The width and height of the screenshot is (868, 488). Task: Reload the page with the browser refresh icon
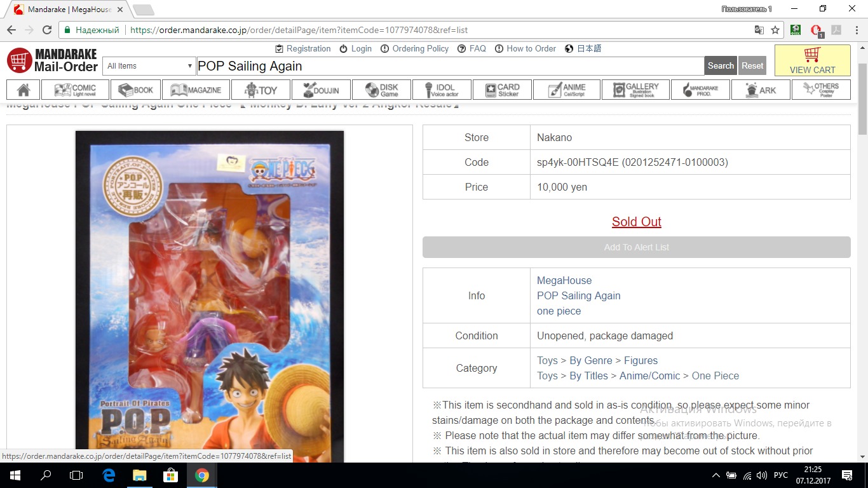click(x=47, y=30)
